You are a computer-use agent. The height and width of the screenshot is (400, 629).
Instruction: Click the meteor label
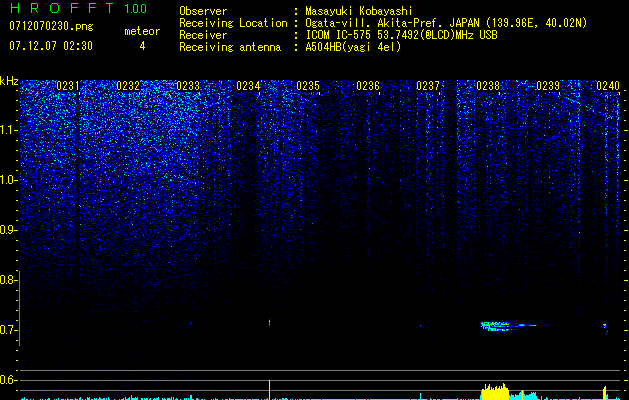pyautogui.click(x=142, y=31)
